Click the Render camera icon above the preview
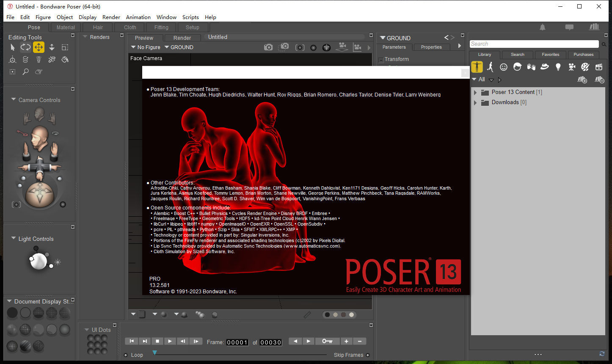The width and height of the screenshot is (612, 364). 268,47
